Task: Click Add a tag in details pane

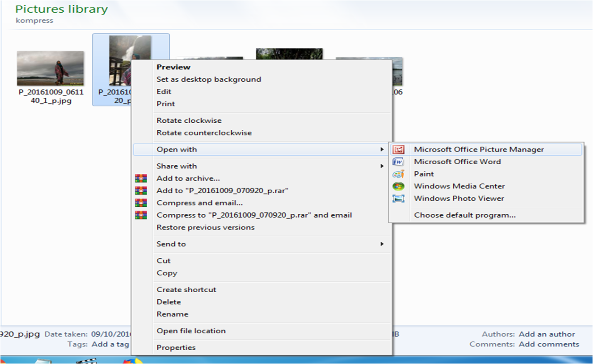Action: tap(110, 344)
